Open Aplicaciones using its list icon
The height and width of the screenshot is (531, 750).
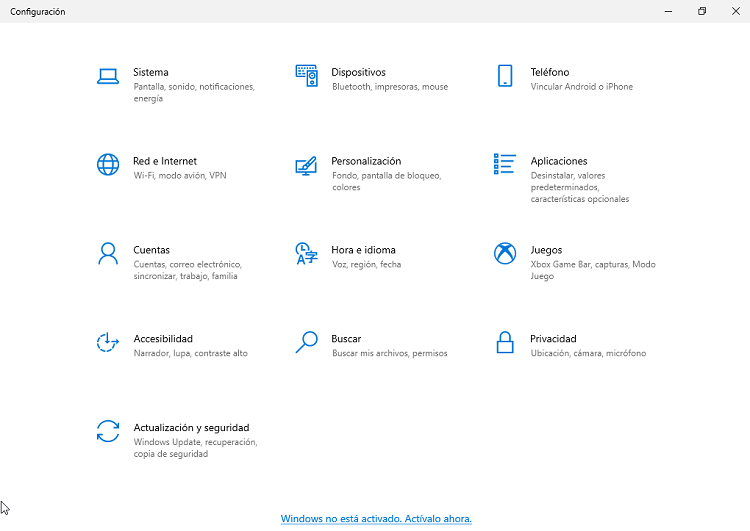tap(505, 164)
